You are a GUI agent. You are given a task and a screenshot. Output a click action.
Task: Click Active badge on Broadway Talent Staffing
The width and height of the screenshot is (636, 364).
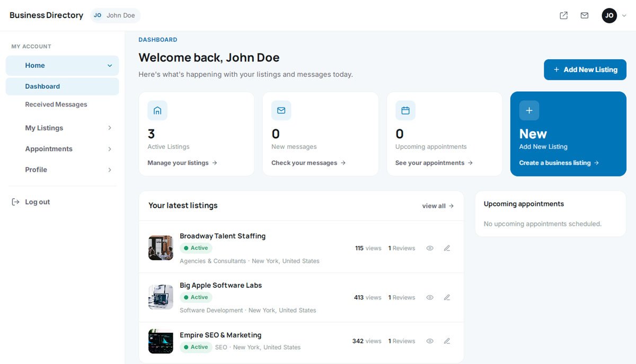[x=196, y=248]
